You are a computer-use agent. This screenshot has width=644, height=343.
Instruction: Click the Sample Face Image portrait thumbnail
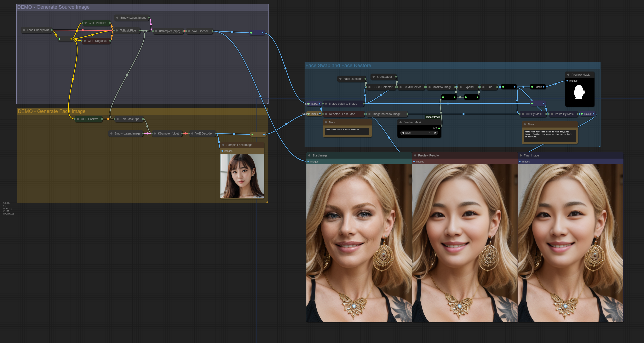click(x=242, y=176)
